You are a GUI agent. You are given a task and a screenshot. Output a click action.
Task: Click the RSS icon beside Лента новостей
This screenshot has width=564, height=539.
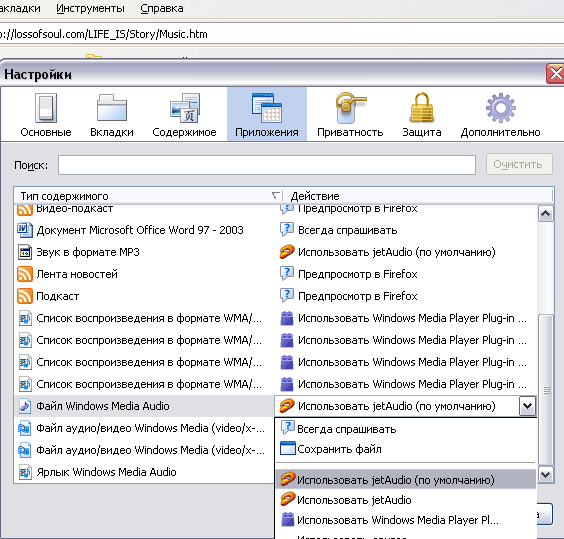(25, 274)
